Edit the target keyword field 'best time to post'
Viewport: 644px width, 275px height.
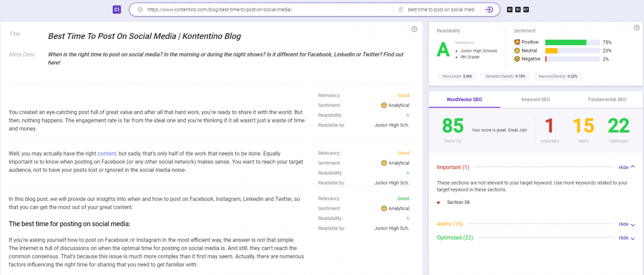point(441,9)
